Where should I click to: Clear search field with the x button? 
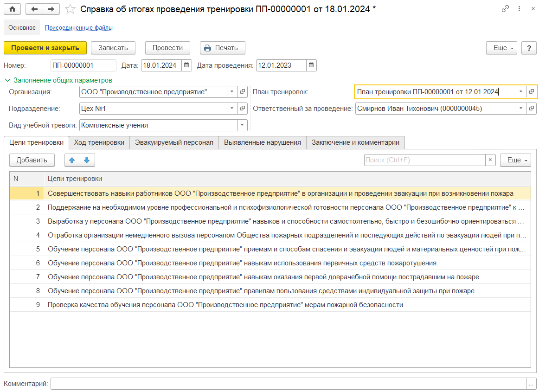click(490, 160)
